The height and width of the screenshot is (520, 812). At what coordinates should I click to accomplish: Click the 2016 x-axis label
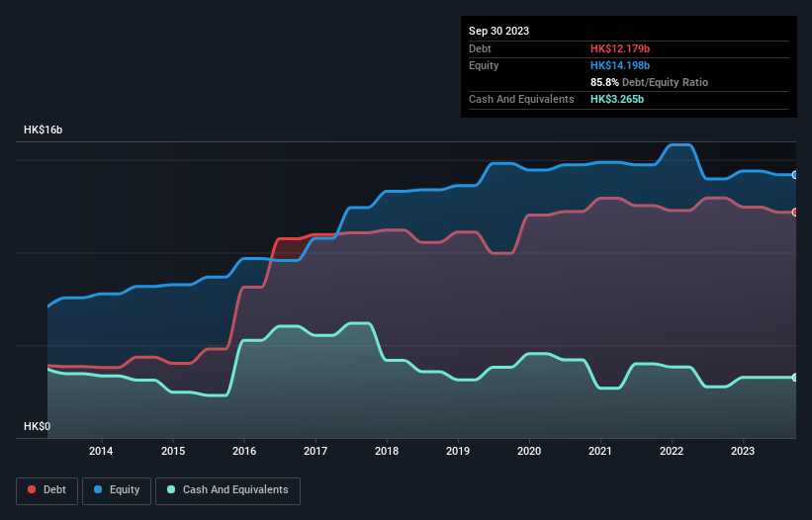[244, 451]
